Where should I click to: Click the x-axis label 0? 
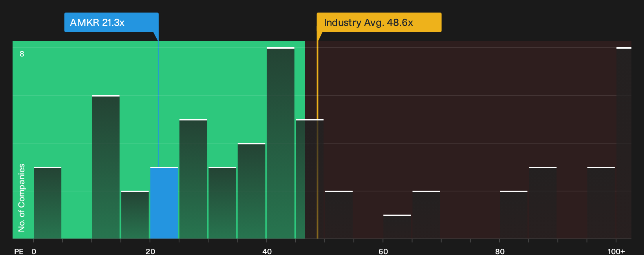[34, 251]
